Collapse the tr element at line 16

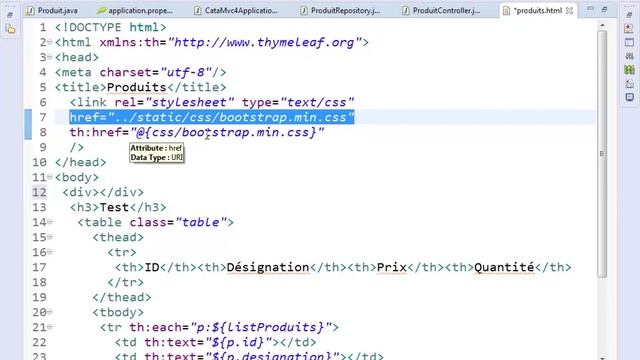click(x=50, y=252)
